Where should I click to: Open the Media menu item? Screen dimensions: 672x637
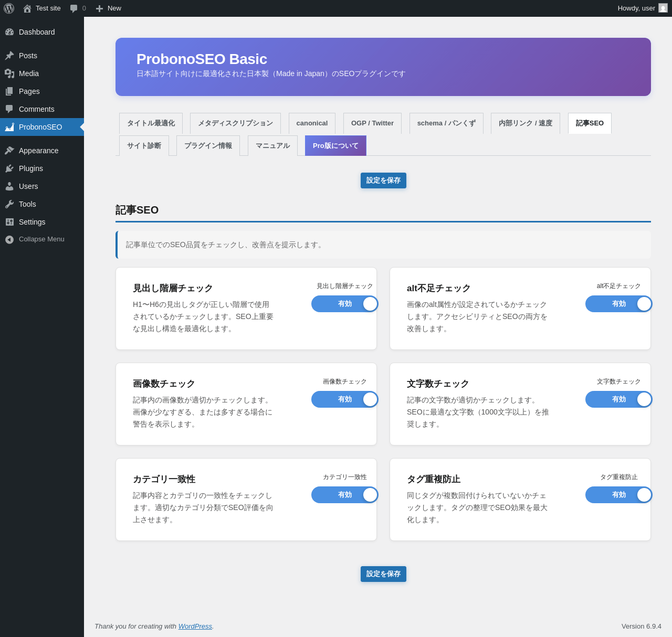(x=42, y=73)
